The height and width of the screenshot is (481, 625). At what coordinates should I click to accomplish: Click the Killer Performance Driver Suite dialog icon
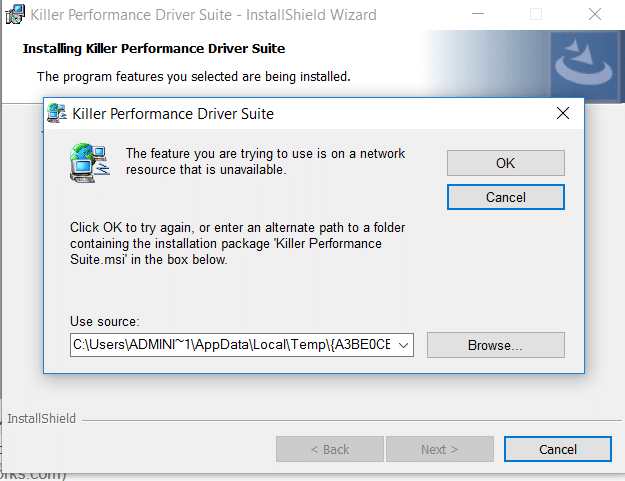58,113
